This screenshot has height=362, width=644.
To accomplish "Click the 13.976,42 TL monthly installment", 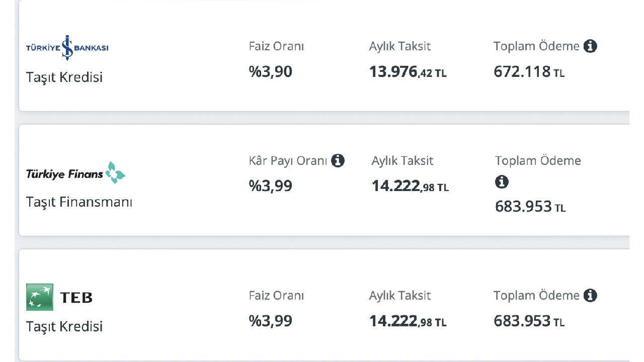I will click(408, 72).
